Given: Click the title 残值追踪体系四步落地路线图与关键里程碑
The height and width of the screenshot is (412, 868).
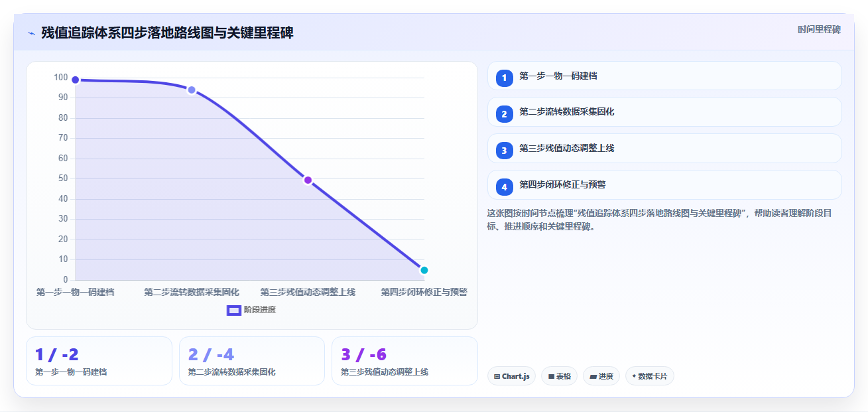Looking at the screenshot, I should pyautogui.click(x=167, y=33).
